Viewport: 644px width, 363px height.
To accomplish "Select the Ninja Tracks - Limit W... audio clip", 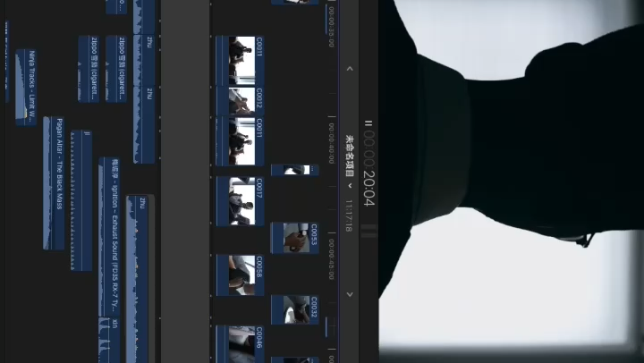I will click(26, 87).
